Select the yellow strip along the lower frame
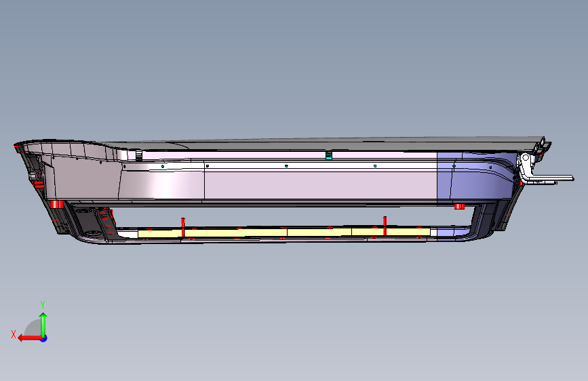588x381 pixels. point(285,233)
